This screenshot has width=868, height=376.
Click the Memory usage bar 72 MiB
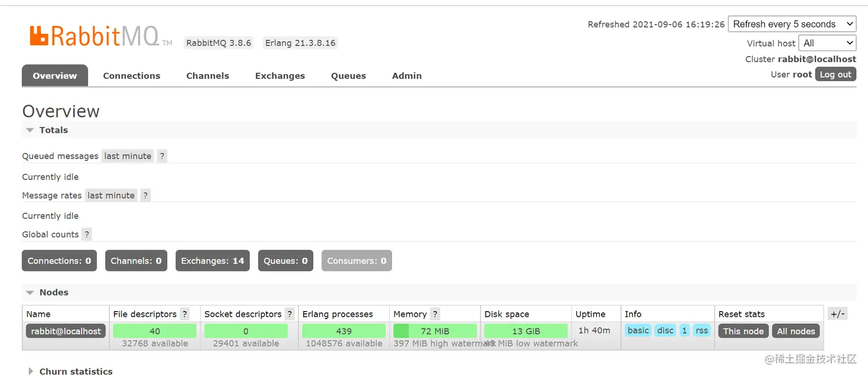(435, 331)
